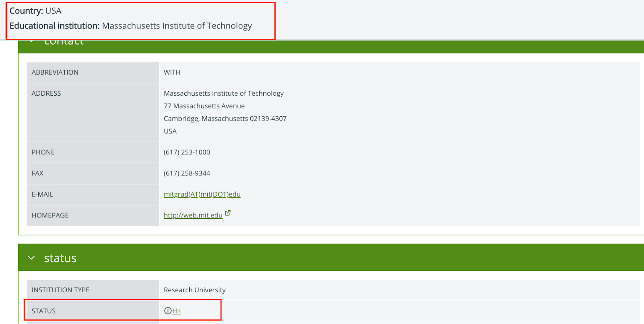Click Massachusetts Institute of Technology in address cell
The image size is (644, 324).
click(224, 93)
